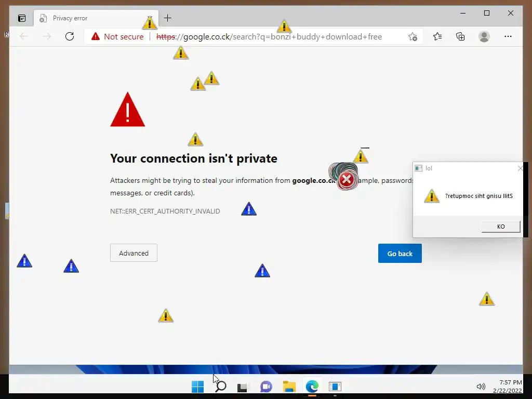Screen dimensions: 532x399
Task: Open the Chat icon on taskbar
Action: [x=266, y=387]
